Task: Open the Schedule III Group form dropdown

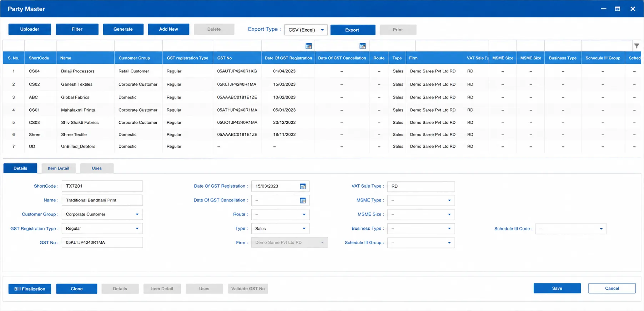Action: click(x=421, y=243)
